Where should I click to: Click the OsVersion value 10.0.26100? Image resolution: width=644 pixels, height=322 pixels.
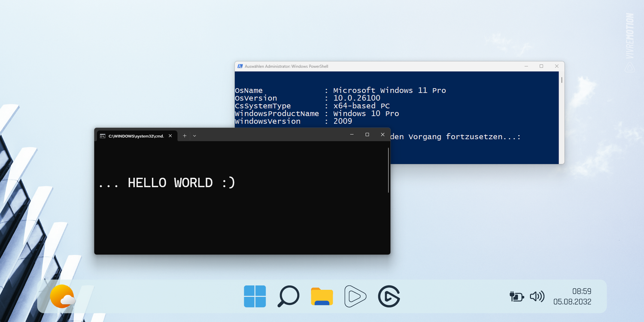click(x=357, y=98)
